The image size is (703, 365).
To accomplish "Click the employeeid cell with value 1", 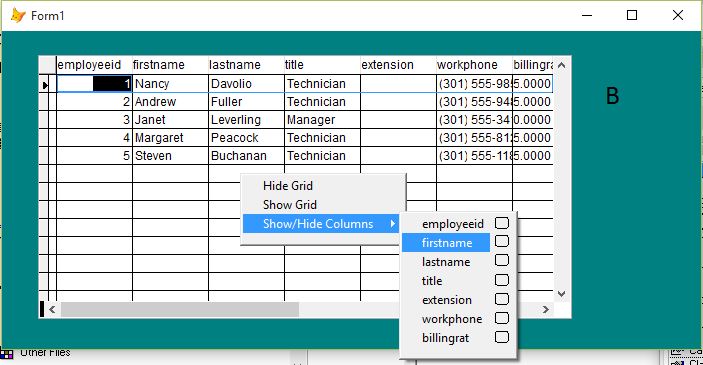I will point(94,84).
